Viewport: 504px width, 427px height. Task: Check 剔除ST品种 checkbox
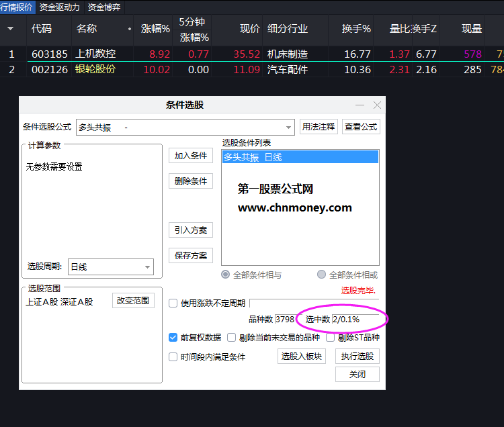tap(330, 338)
